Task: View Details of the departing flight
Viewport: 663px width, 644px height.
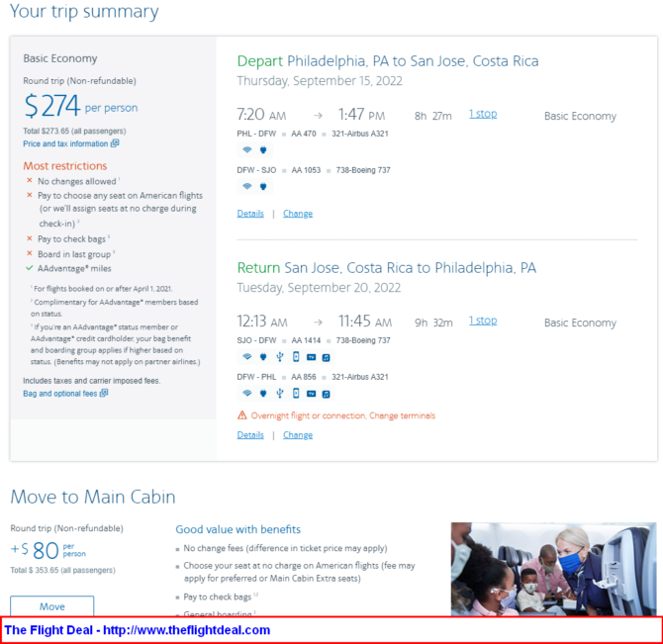Action: (250, 214)
